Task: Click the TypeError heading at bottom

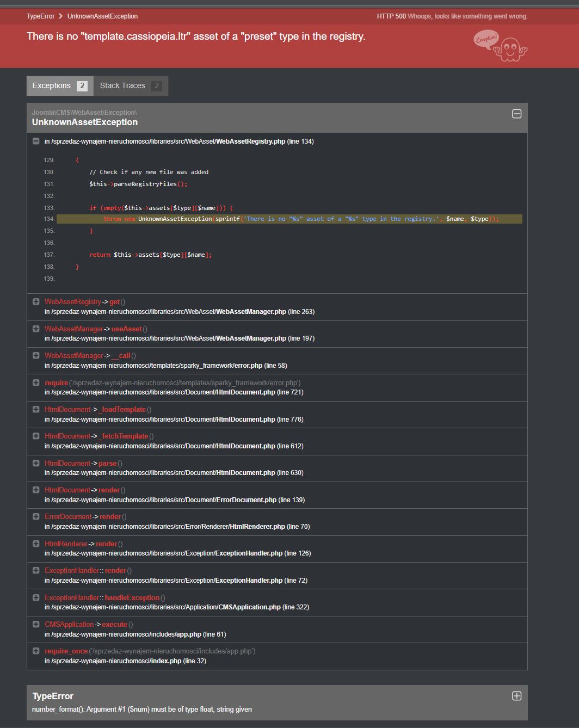Action: (53, 696)
